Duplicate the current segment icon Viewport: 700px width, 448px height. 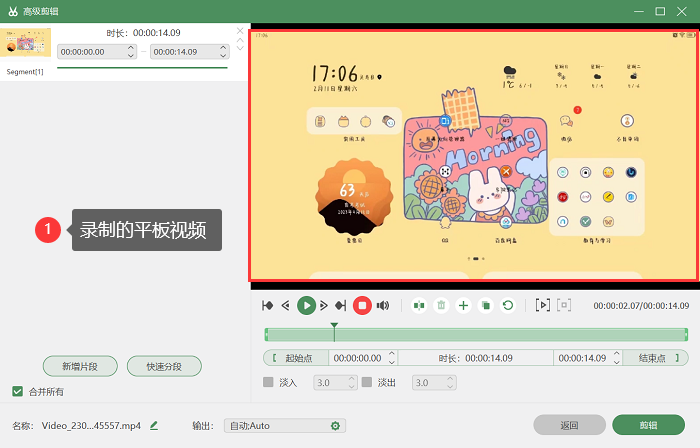tap(486, 306)
